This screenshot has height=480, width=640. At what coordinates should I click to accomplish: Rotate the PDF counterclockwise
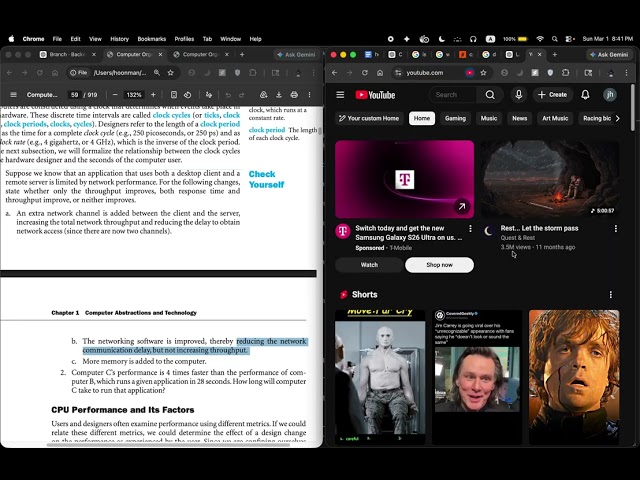pos(187,95)
